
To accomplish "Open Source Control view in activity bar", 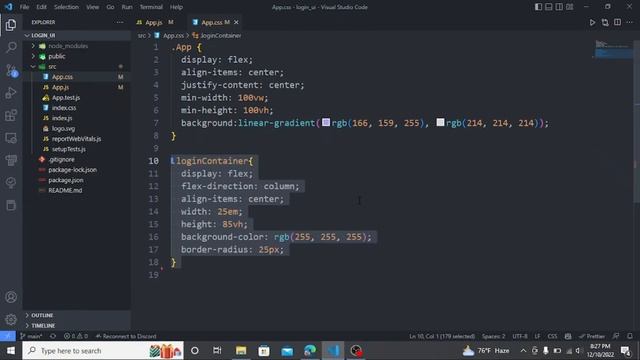I will click(11, 70).
